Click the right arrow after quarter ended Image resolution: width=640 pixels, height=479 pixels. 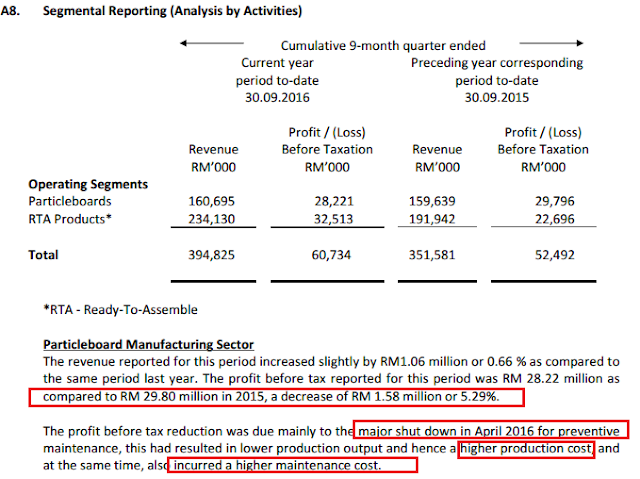click(551, 43)
